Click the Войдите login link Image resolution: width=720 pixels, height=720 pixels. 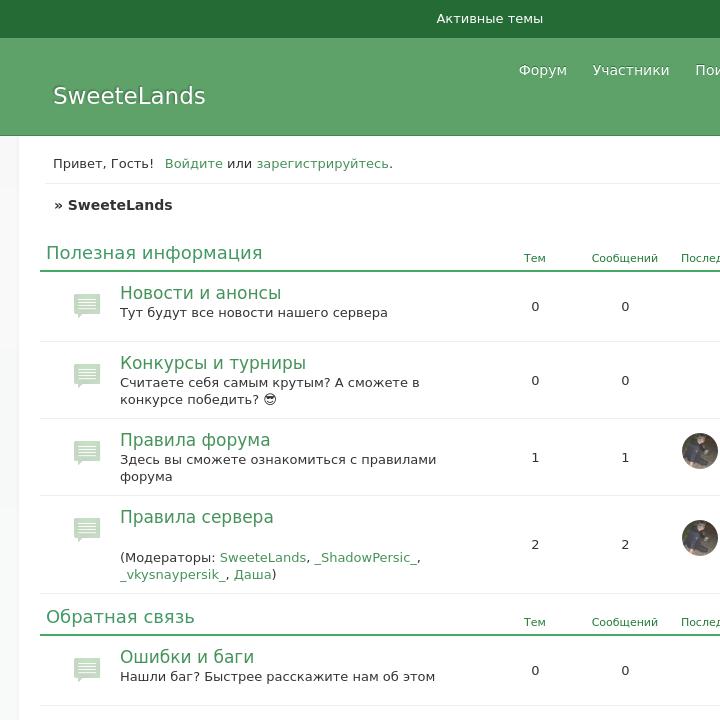point(194,164)
